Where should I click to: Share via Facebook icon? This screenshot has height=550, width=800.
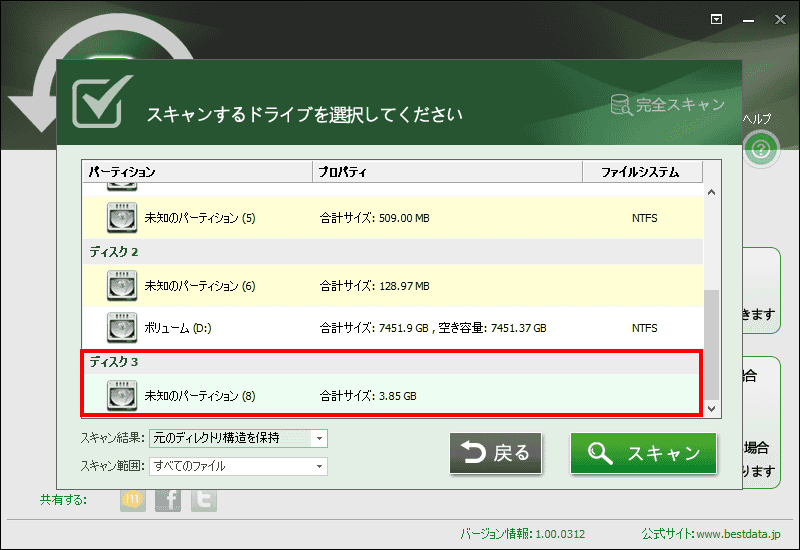coord(168,499)
